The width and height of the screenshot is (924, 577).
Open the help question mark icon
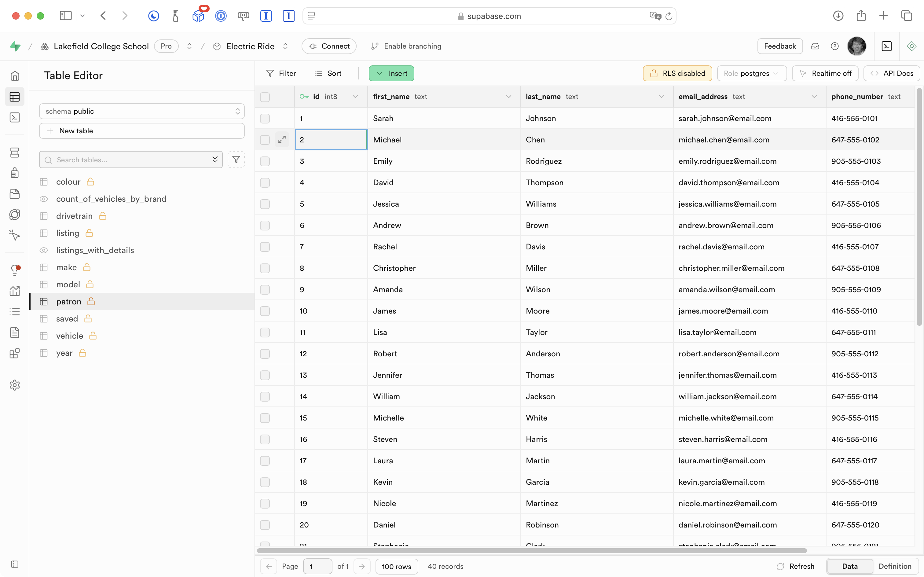835,46
